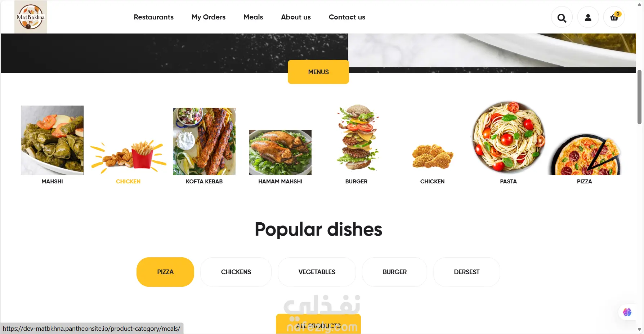Image resolution: width=644 pixels, height=334 pixels.
Task: Click the MatBakhna logo
Action: point(31,17)
